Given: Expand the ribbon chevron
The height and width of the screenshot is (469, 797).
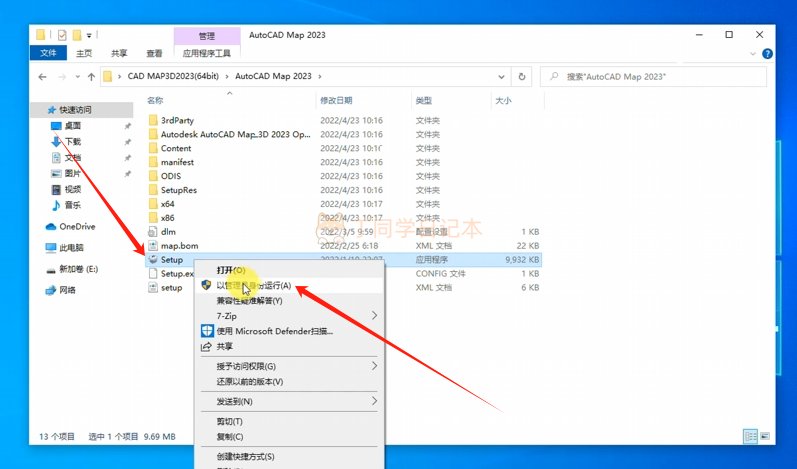Looking at the screenshot, I should pos(753,53).
